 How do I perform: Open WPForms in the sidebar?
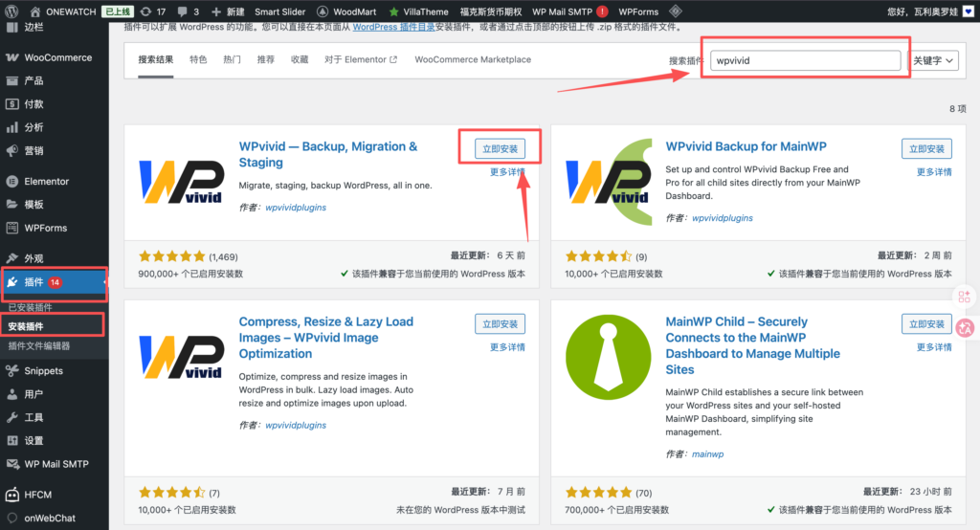[x=55, y=228]
